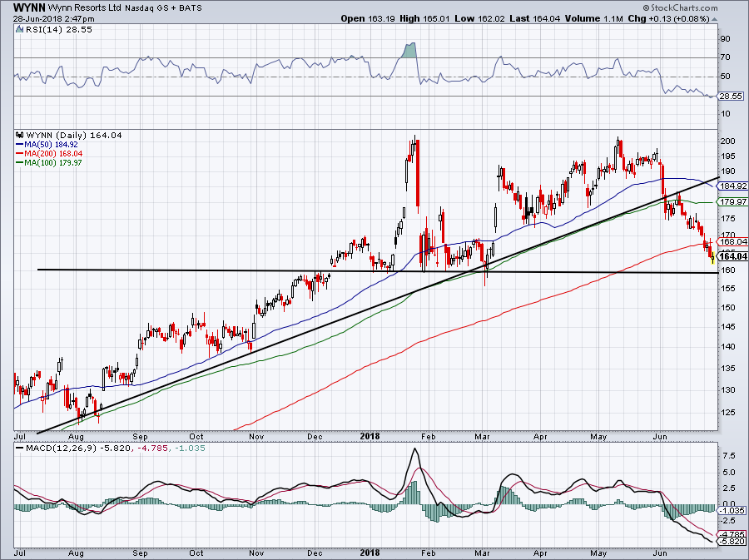The image size is (749, 560).
Task: Click the bold WYNN ticker symbol in the header
Action: click(29, 7)
